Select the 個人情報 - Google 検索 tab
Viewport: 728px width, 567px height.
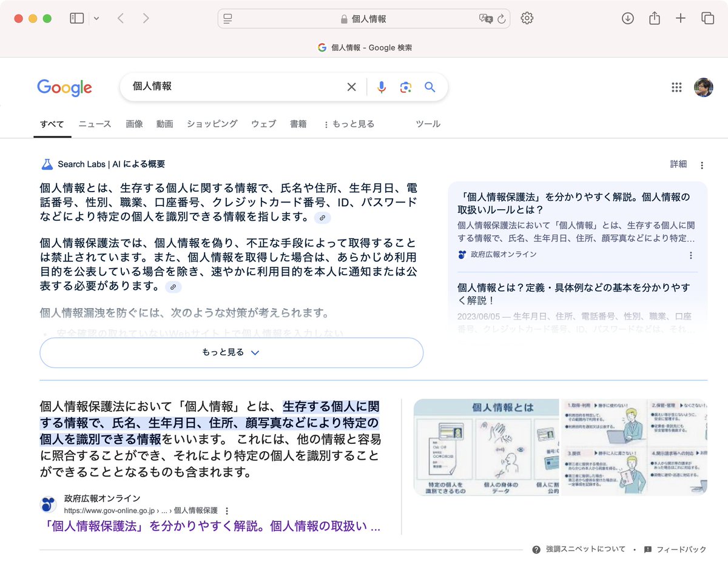(x=365, y=47)
